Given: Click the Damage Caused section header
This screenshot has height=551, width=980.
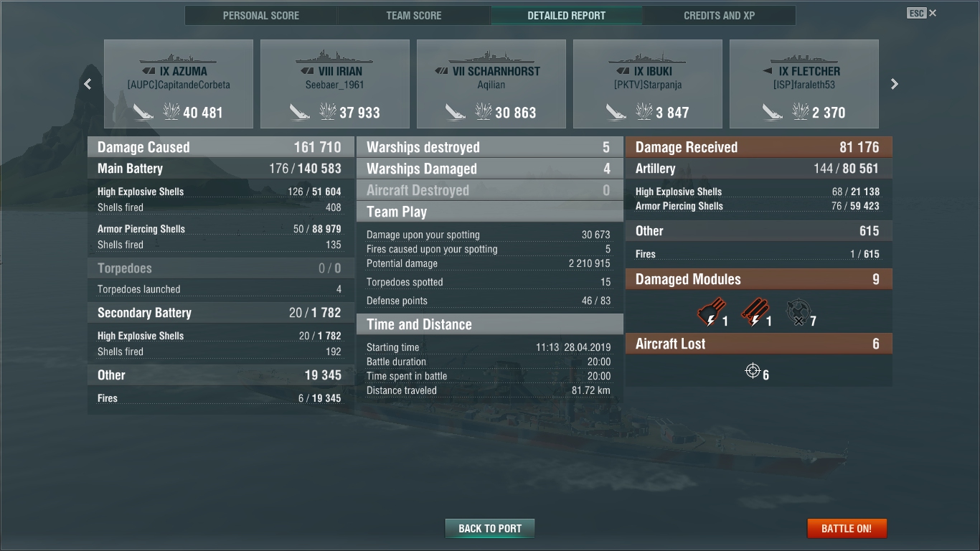Looking at the screenshot, I should tap(221, 147).
